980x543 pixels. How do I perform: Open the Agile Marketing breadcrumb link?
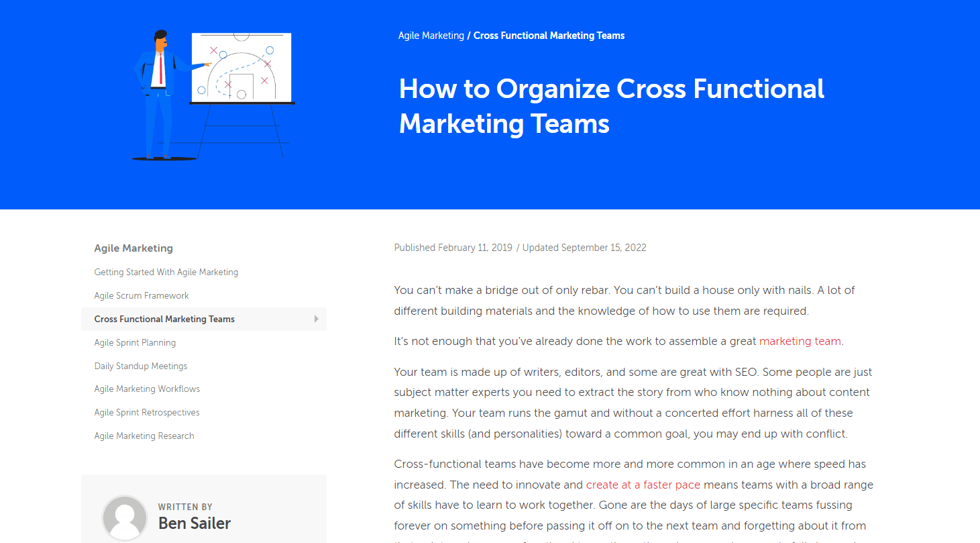431,36
